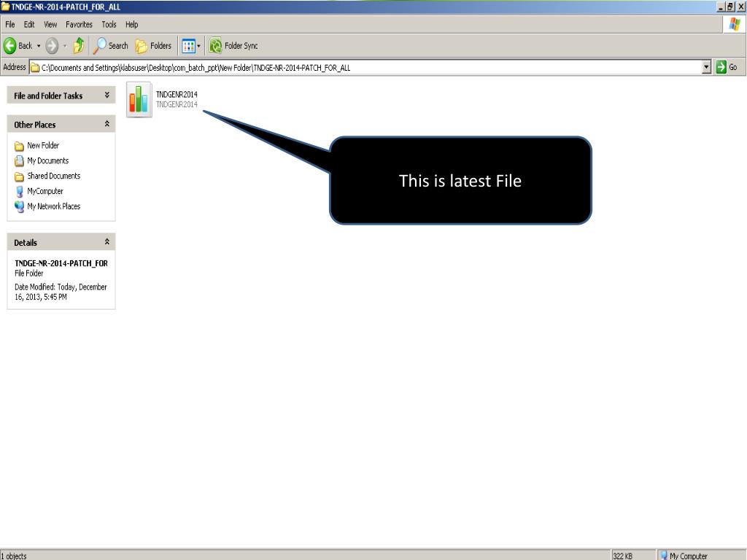Screen dimensions: 747x560
Task: Click the Back navigation button
Action: tap(18, 46)
